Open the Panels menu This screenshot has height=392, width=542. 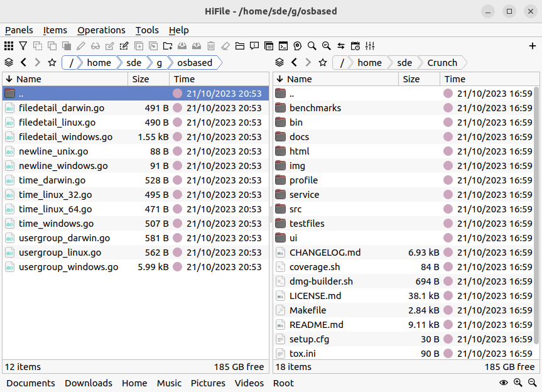point(19,30)
